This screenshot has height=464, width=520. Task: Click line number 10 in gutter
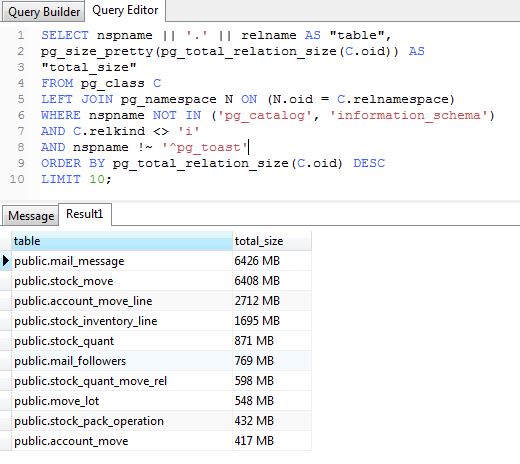17,179
